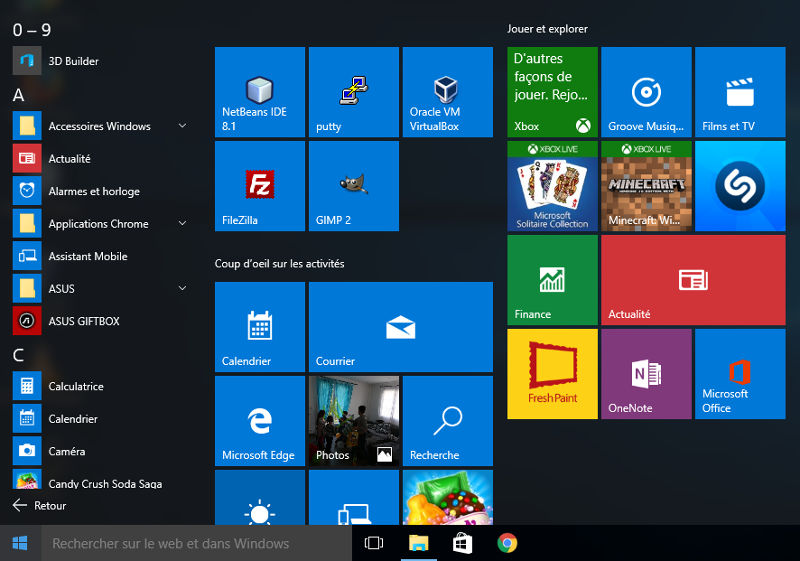Image resolution: width=800 pixels, height=561 pixels.
Task: Expand the ASUS folder chevron
Action: coord(182,288)
